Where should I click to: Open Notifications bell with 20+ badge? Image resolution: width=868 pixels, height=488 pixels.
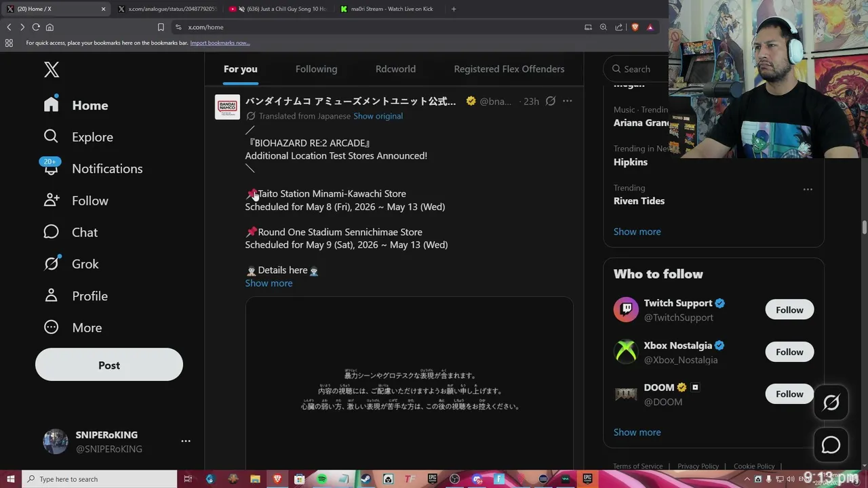click(x=51, y=167)
